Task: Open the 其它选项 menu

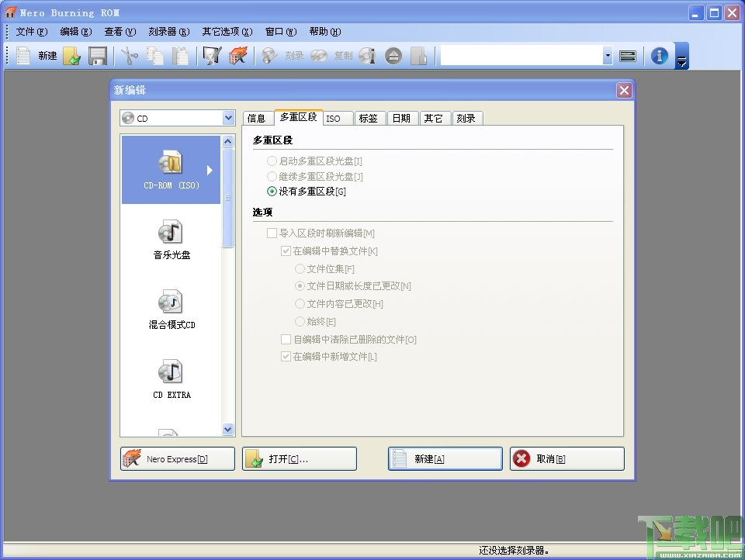Action: (227, 32)
